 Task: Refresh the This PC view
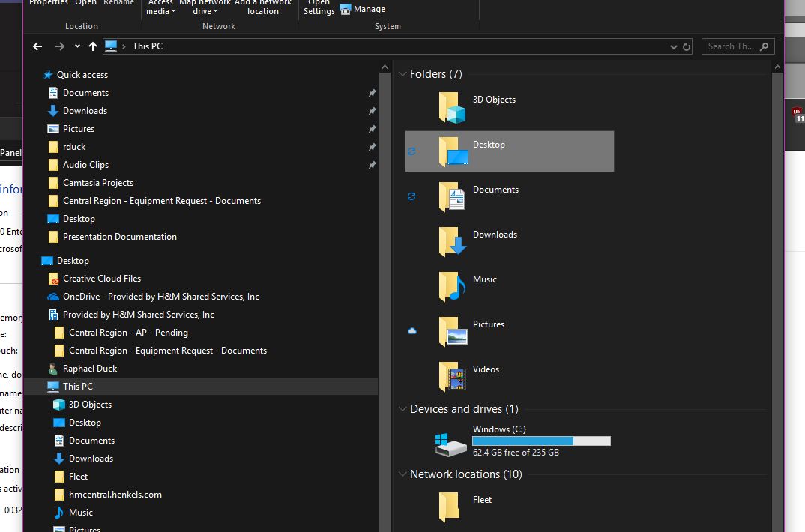(x=687, y=46)
